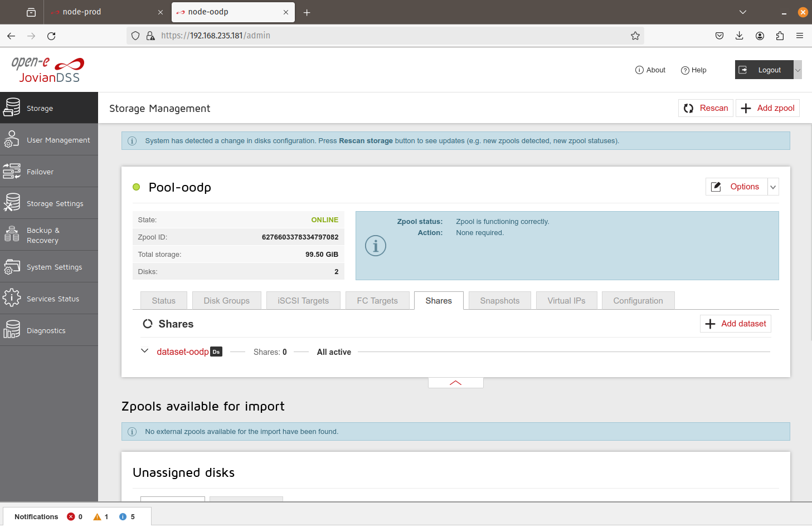Close the node-prod browser tab
Viewport: 812px width, 527px height.
(x=161, y=12)
